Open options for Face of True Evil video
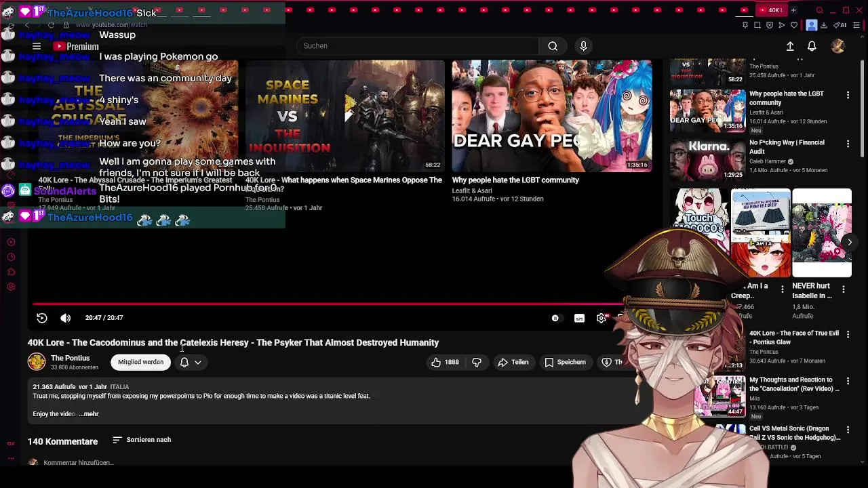Viewport: 868px width, 488px height. pyautogui.click(x=848, y=334)
